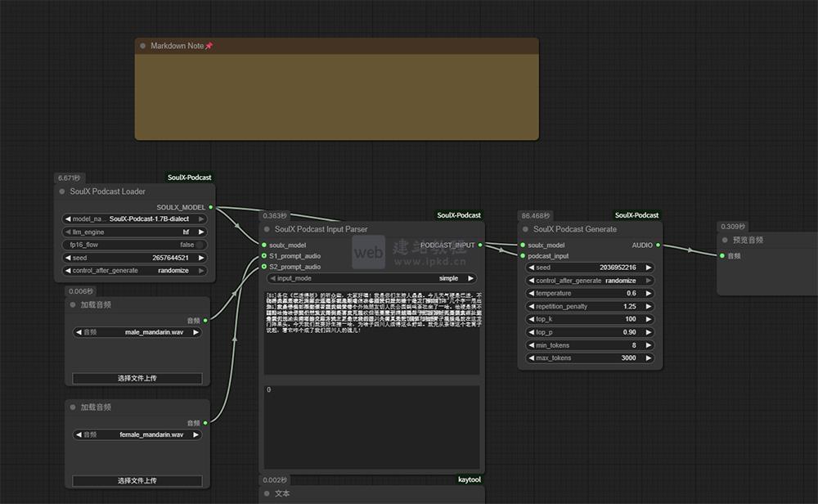Click the pin icon on Markdown Note
The height and width of the screenshot is (504, 818).
pos(209,47)
